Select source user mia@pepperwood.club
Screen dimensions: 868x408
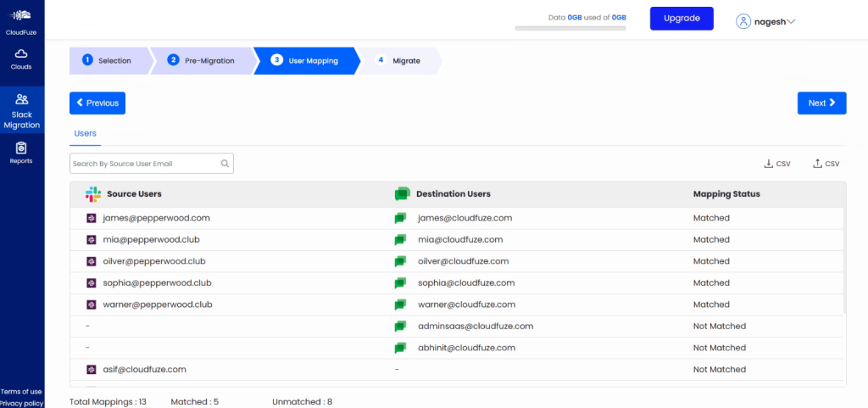(152, 240)
